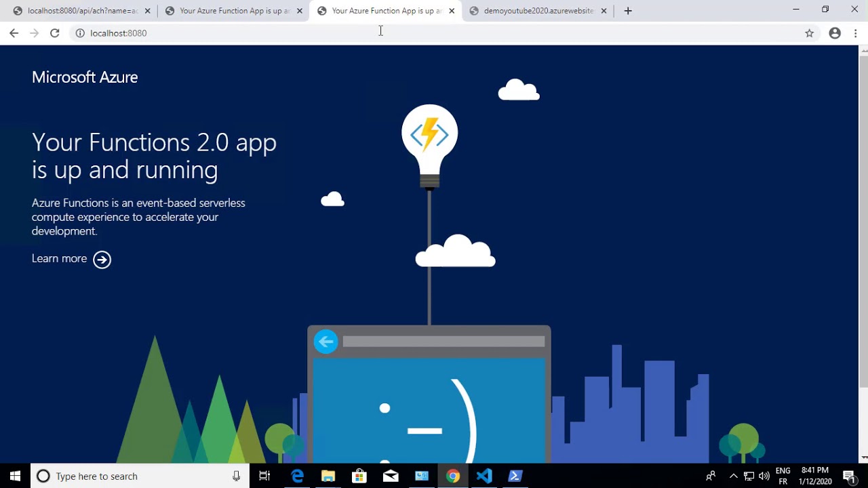Click the scrollbar up arrow
The width and height of the screenshot is (868, 488).
(863, 50)
